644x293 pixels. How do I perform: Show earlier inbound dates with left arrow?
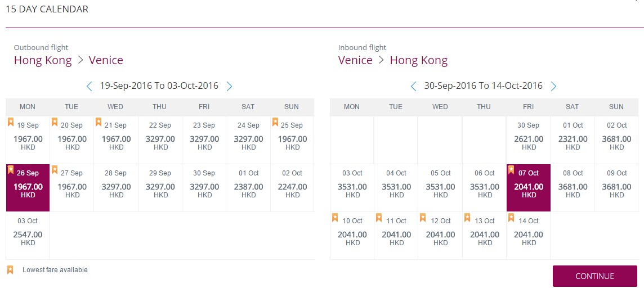pyautogui.click(x=414, y=86)
